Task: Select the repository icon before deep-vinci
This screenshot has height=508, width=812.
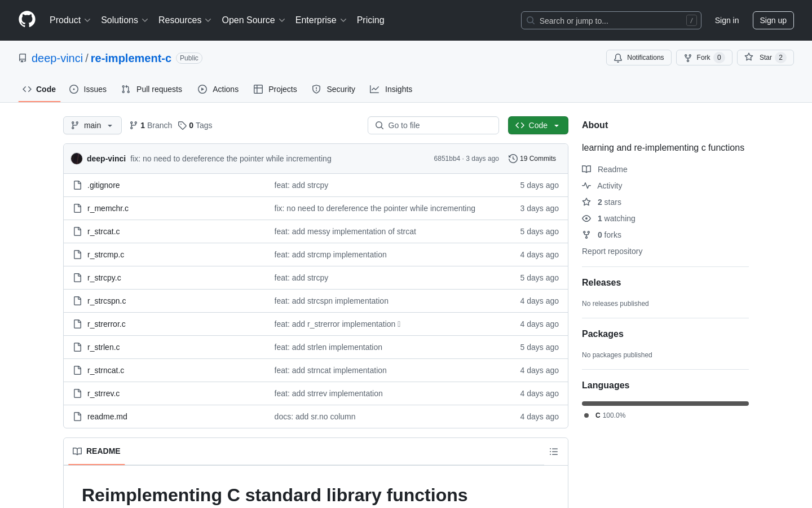Action: [x=23, y=58]
